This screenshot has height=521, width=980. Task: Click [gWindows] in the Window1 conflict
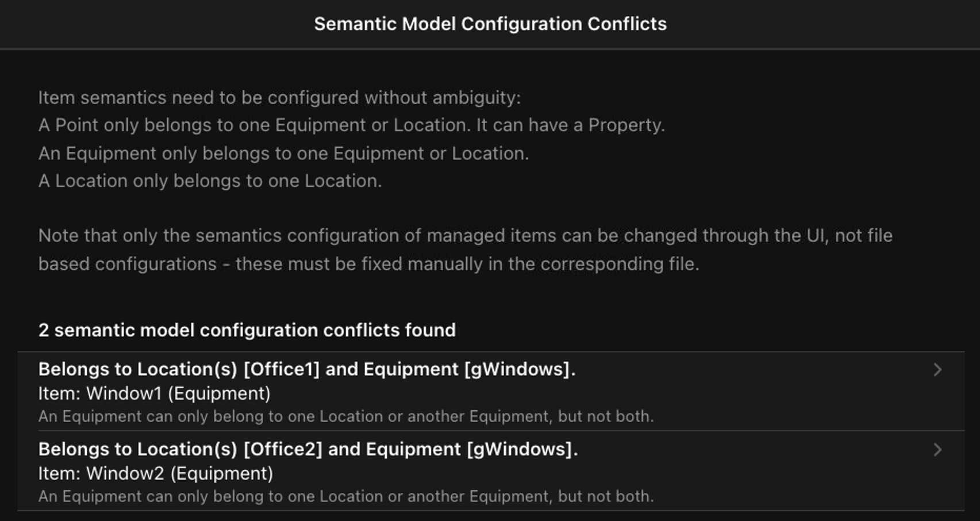tap(520, 369)
